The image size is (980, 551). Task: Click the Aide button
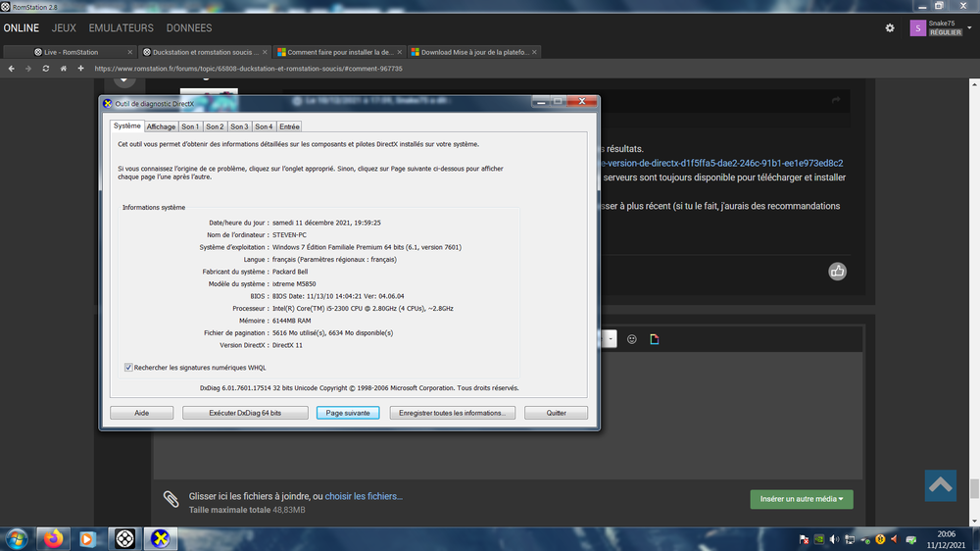[x=142, y=413]
